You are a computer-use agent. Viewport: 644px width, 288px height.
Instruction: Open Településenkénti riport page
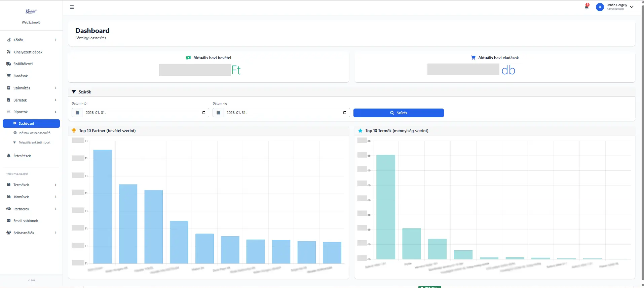click(x=34, y=142)
